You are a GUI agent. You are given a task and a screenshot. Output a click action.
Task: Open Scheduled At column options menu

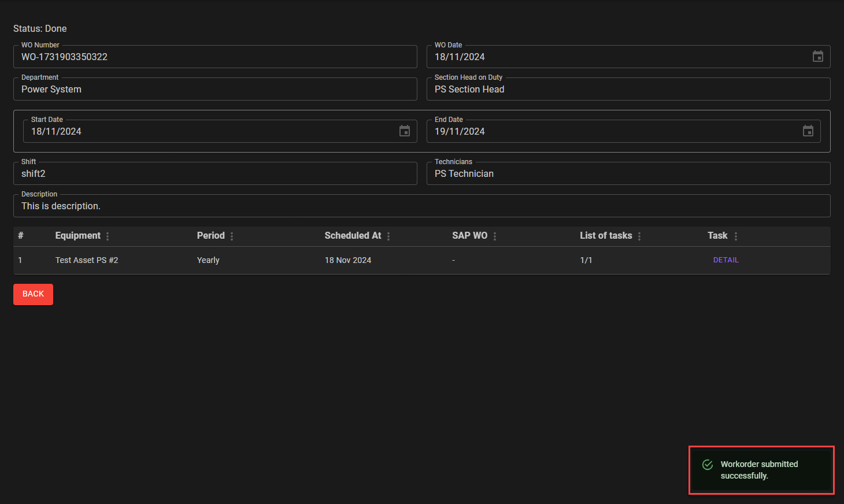coord(388,236)
